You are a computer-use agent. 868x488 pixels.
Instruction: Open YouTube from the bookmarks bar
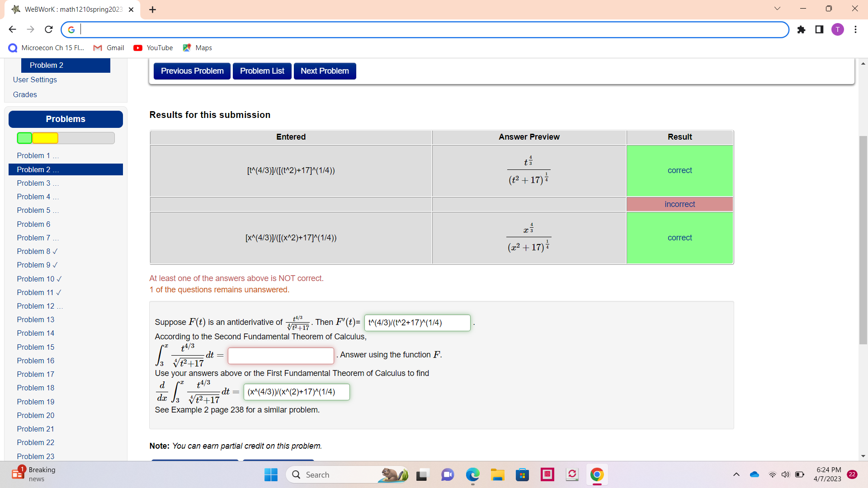[153, 47]
